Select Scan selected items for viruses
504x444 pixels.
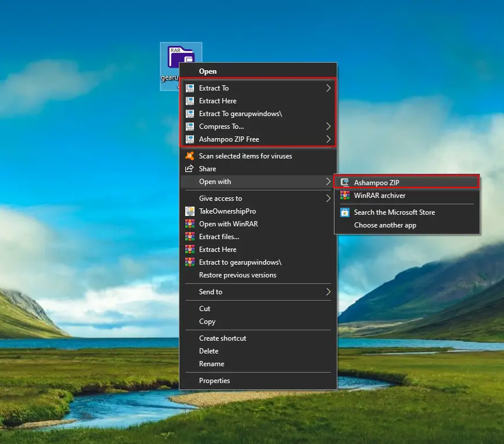pos(258,156)
